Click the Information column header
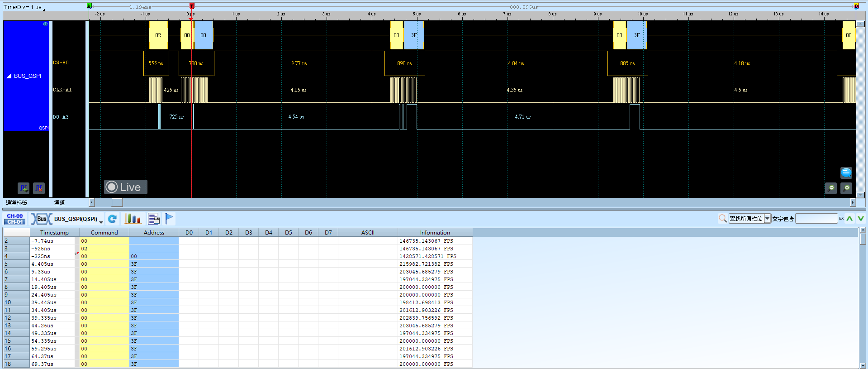Screen dimensions: 868x369 pos(435,233)
